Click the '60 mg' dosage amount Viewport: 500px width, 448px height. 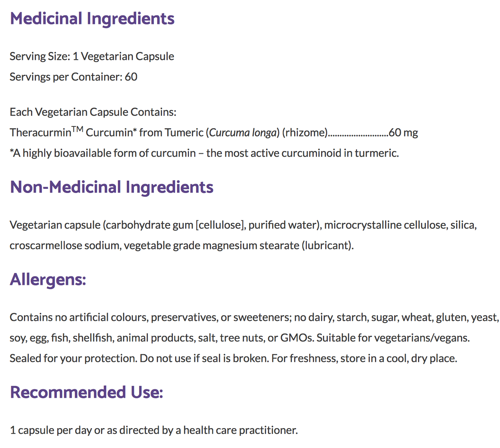click(403, 133)
